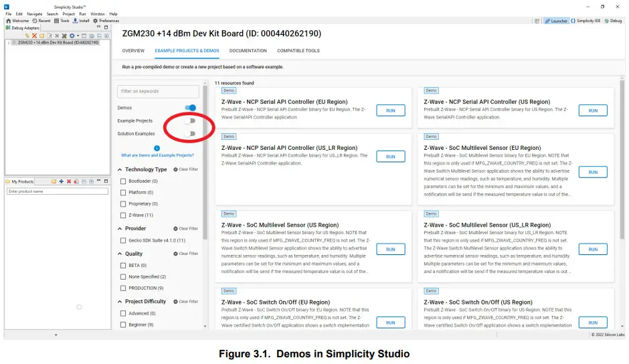Screen dimensions: 629x364
Task: Check Gecko SDK Suite v4.1.0 checkbox
Action: [x=123, y=240]
